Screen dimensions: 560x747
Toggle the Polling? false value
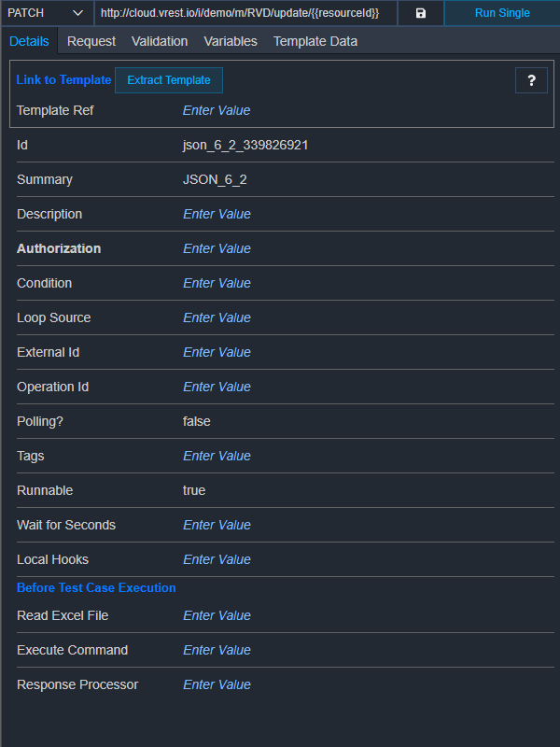(x=197, y=422)
